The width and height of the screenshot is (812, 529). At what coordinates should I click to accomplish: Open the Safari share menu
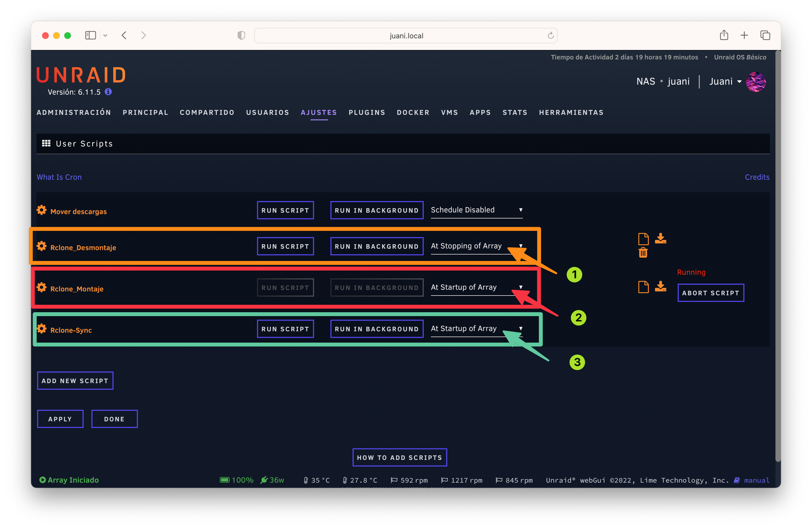(x=724, y=35)
